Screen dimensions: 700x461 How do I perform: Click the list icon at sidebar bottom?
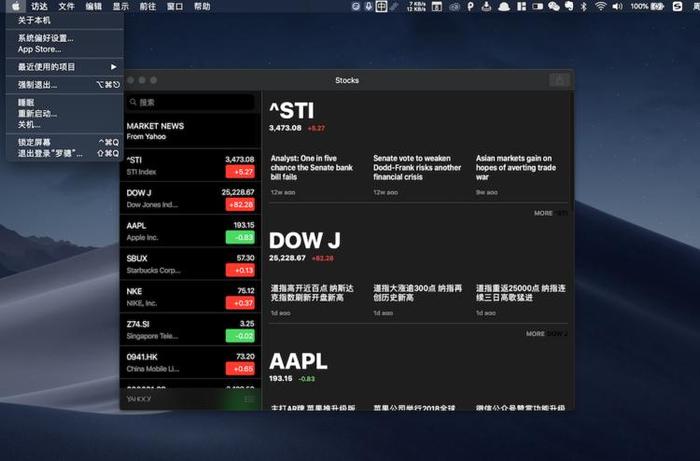pos(249,399)
